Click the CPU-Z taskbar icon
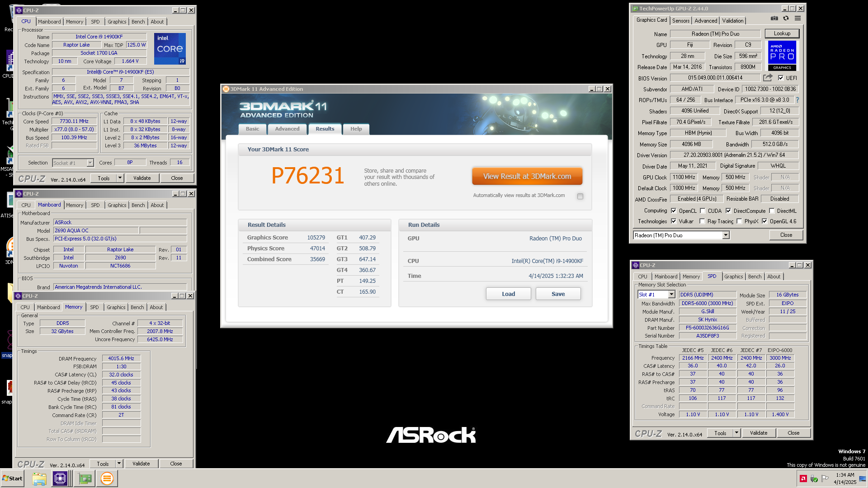The width and height of the screenshot is (868, 488). [60, 479]
